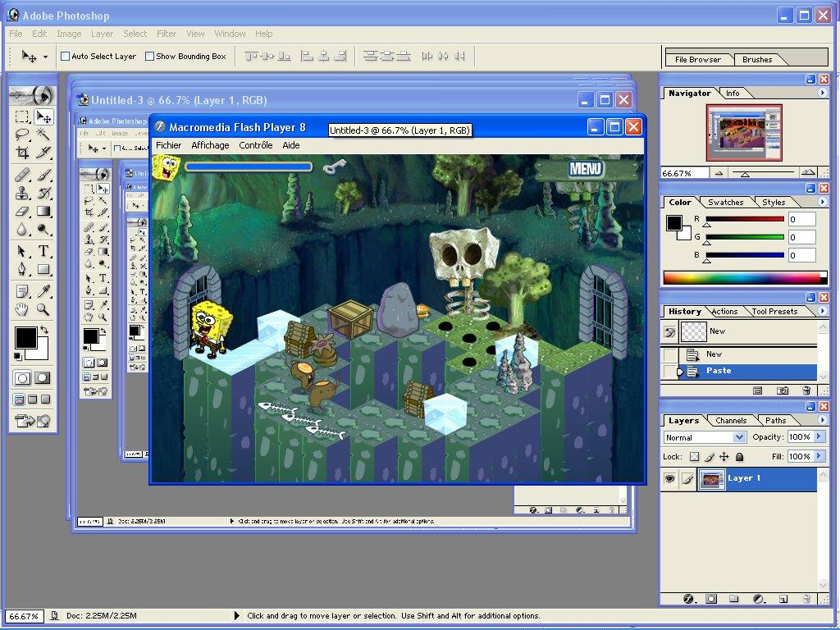Select the Notes tool in the main toolbox

pyautogui.click(x=22, y=291)
